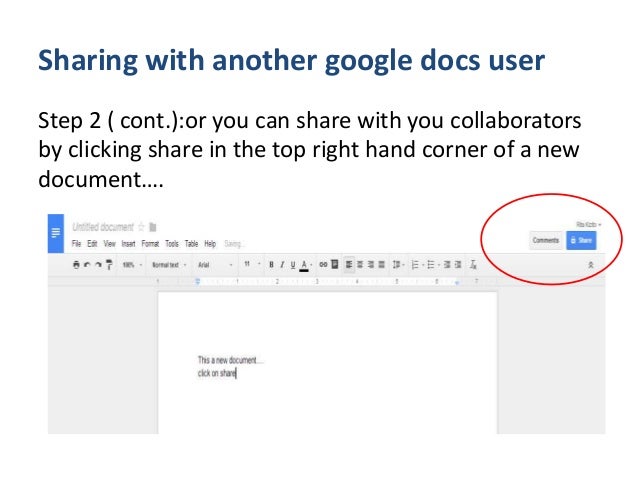Select the Paint format tool
This screenshot has height=479, width=638.
(109, 265)
